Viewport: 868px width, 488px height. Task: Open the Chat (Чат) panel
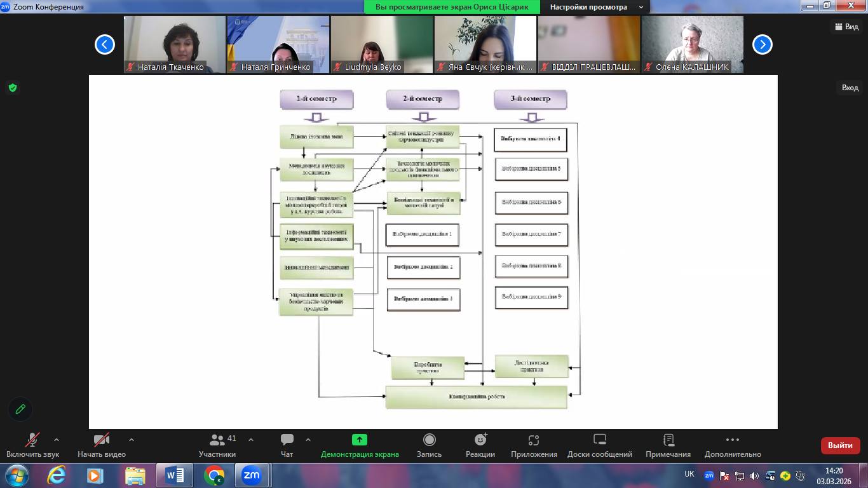pos(287,445)
